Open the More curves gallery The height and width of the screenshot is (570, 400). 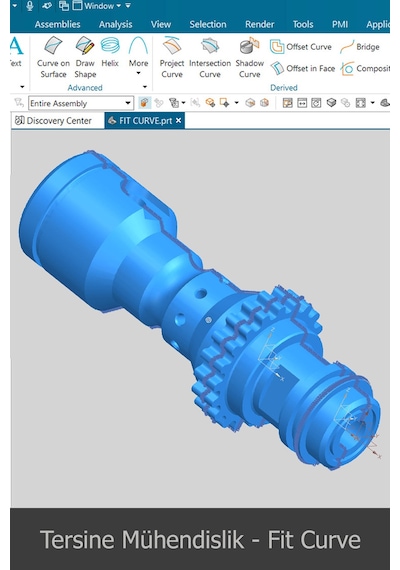click(x=138, y=56)
